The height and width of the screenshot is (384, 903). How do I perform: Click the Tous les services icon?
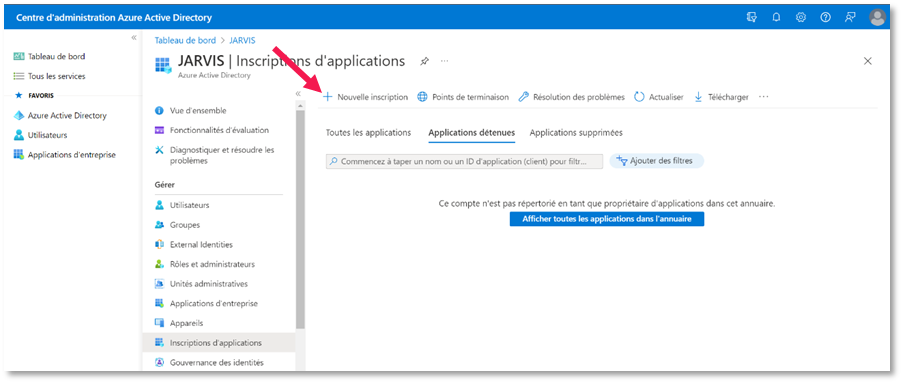point(18,76)
